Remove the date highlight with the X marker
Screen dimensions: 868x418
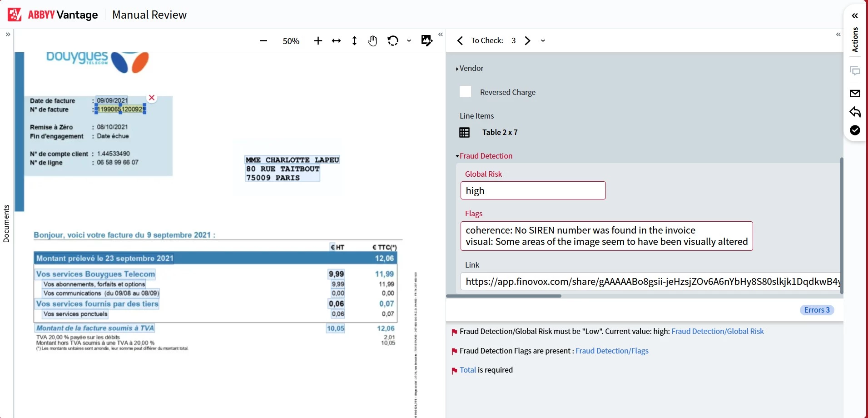coord(152,97)
